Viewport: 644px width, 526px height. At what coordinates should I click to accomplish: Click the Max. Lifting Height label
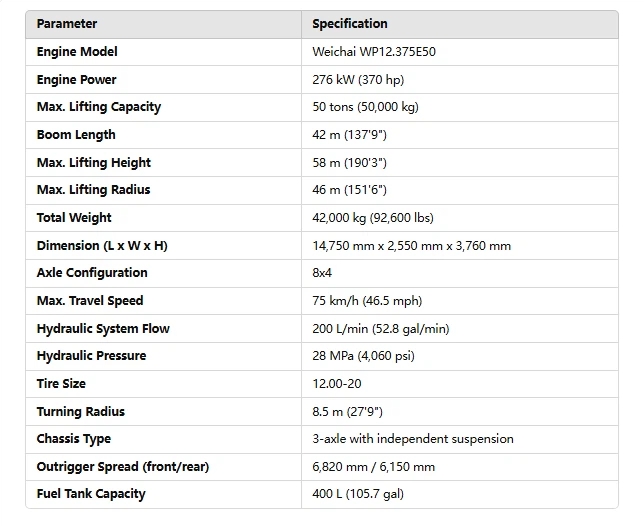[x=92, y=163]
